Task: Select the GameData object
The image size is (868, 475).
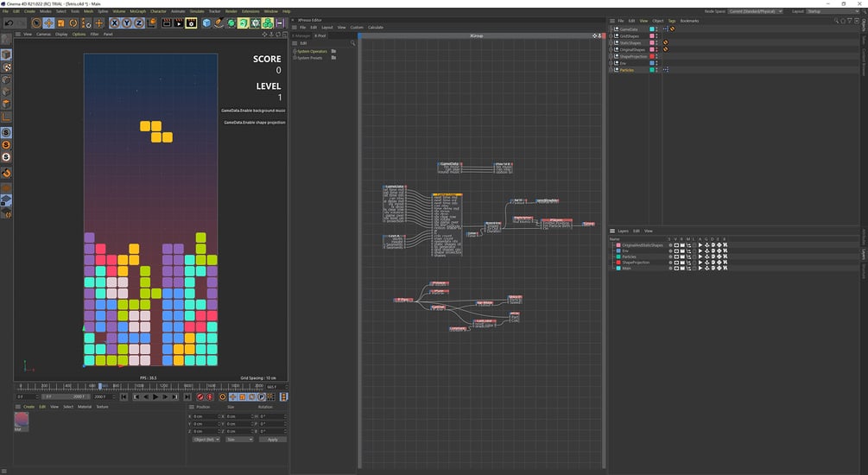Action: click(x=628, y=29)
